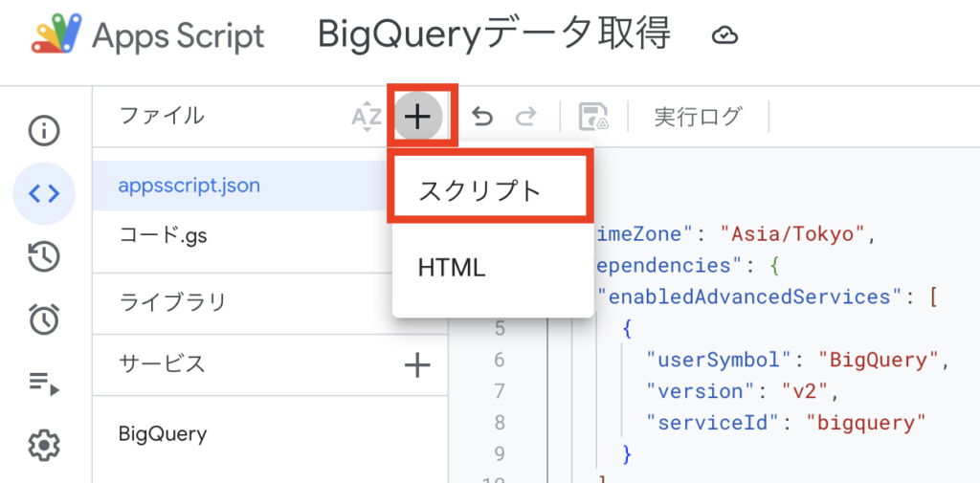Click the add file plus button
The width and height of the screenshot is (980, 483).
417,117
